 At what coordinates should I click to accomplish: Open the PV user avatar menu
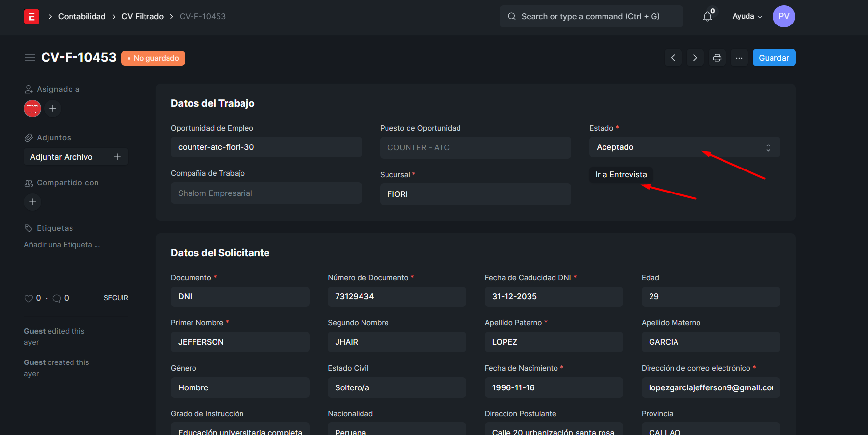point(783,17)
